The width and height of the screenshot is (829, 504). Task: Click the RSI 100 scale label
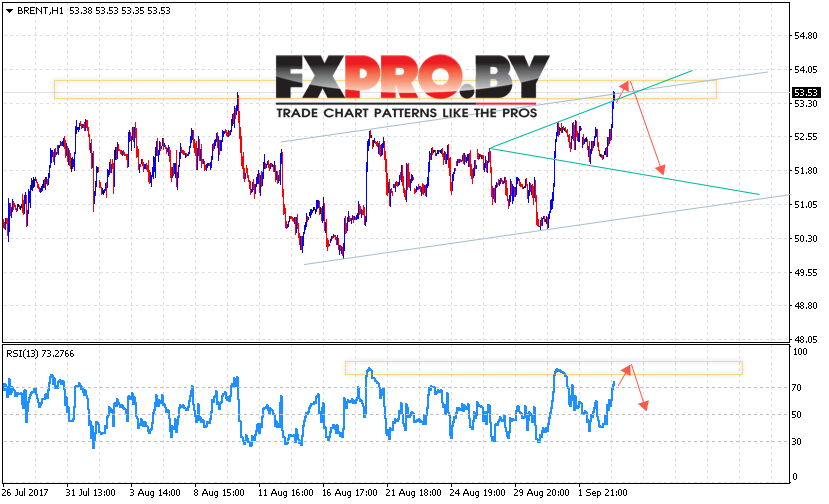point(800,352)
